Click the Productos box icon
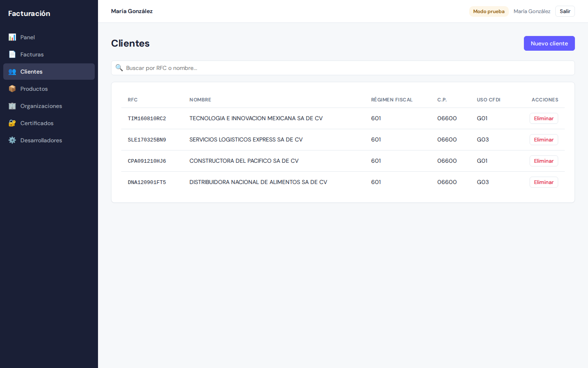The height and width of the screenshot is (368, 588). tap(12, 89)
